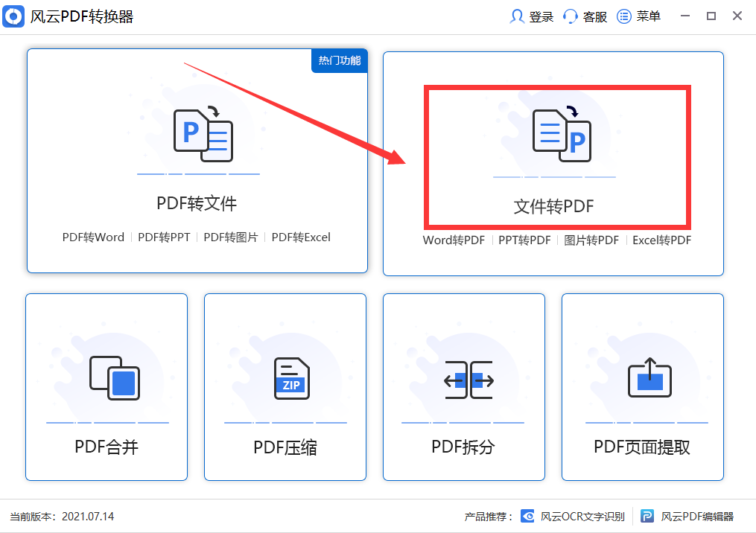This screenshot has height=533, width=756.
Task: Click the 产品推荐 label
Action: click(x=488, y=517)
